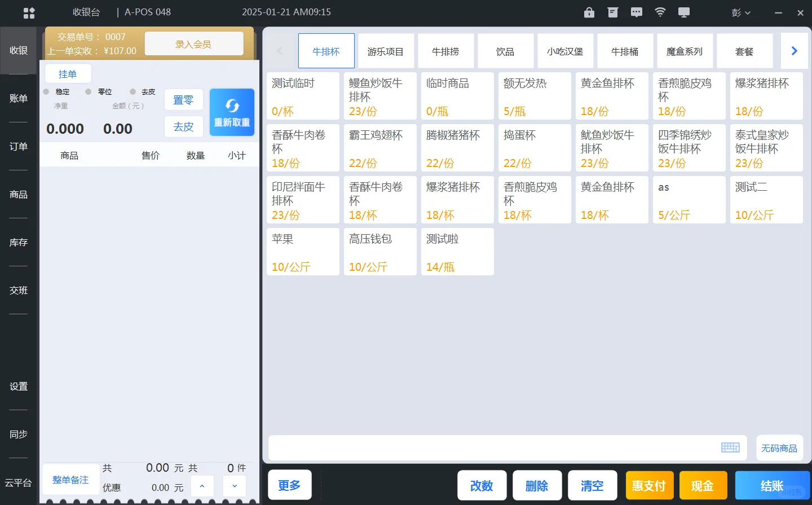Viewport: 812px width, 505px height.
Task: Open the cash drawer icon in the title bar
Action: click(x=612, y=12)
